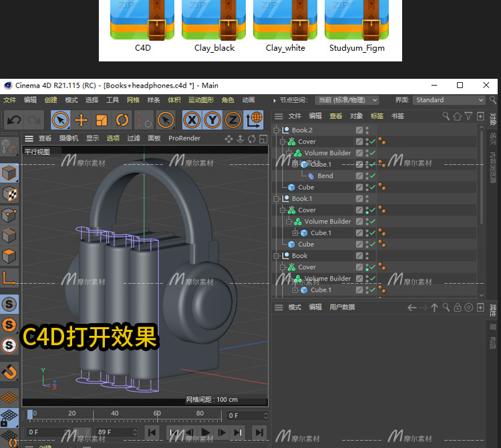Select the Move tool
Image resolution: width=501 pixels, height=448 pixels.
[81, 120]
